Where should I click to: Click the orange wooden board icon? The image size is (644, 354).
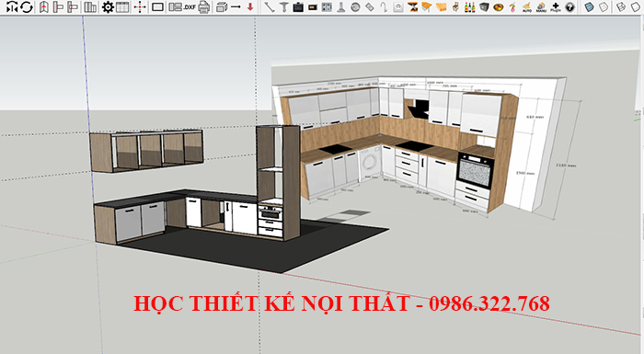point(441,6)
